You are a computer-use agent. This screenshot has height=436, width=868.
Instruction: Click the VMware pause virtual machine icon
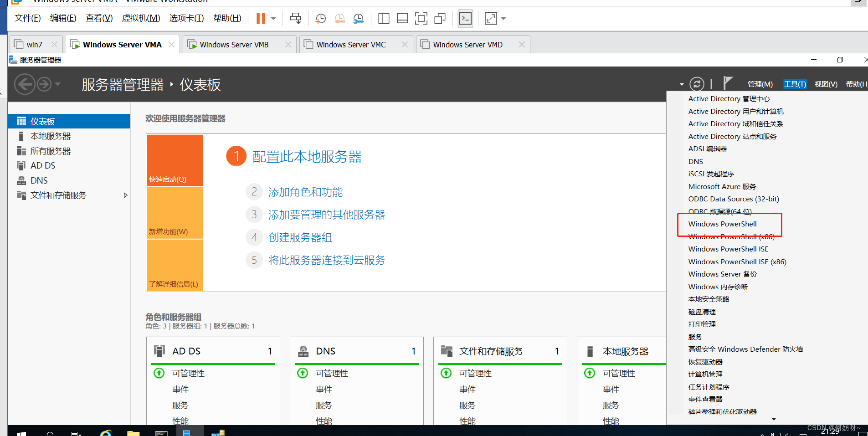tap(260, 19)
